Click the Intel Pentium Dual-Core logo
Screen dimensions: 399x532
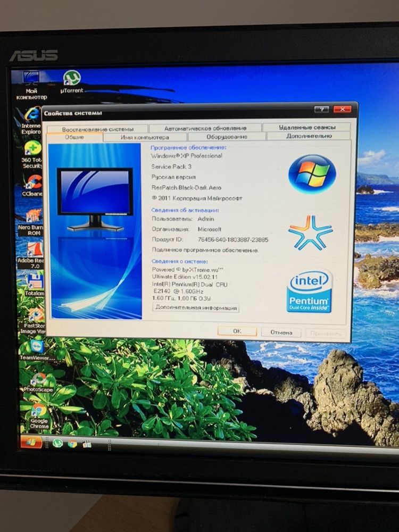tap(309, 291)
